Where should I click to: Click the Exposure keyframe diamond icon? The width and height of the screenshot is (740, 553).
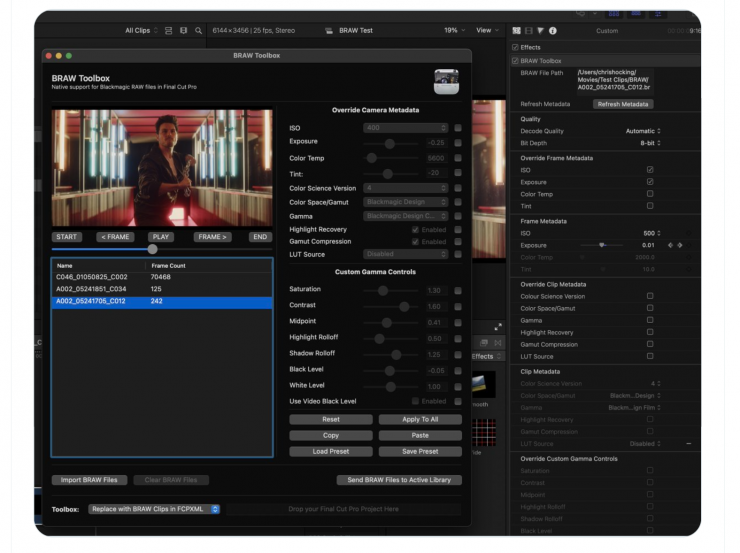pos(679,245)
